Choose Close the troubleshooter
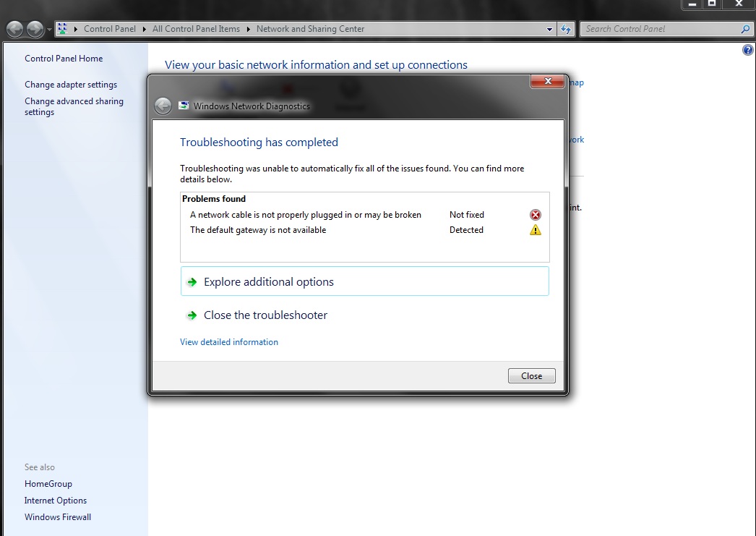Viewport: 756px width, 536px height. tap(365, 315)
